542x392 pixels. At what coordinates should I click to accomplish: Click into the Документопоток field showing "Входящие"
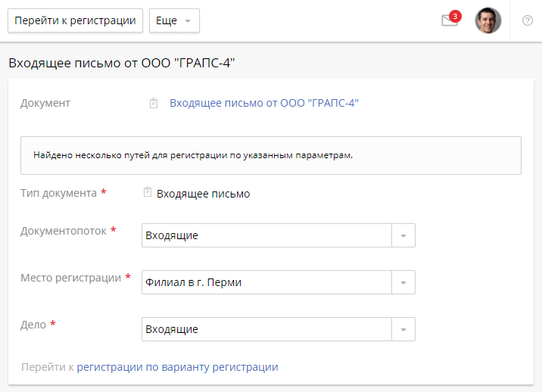pyautogui.click(x=266, y=235)
